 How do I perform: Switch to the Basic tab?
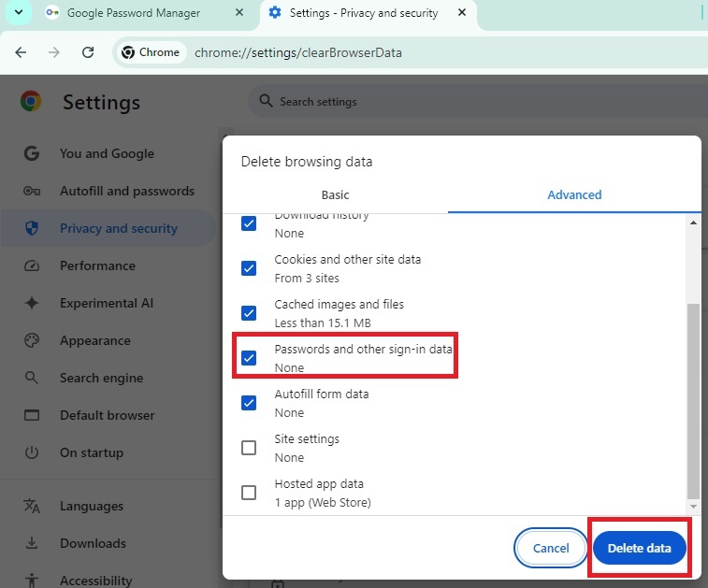click(x=335, y=195)
